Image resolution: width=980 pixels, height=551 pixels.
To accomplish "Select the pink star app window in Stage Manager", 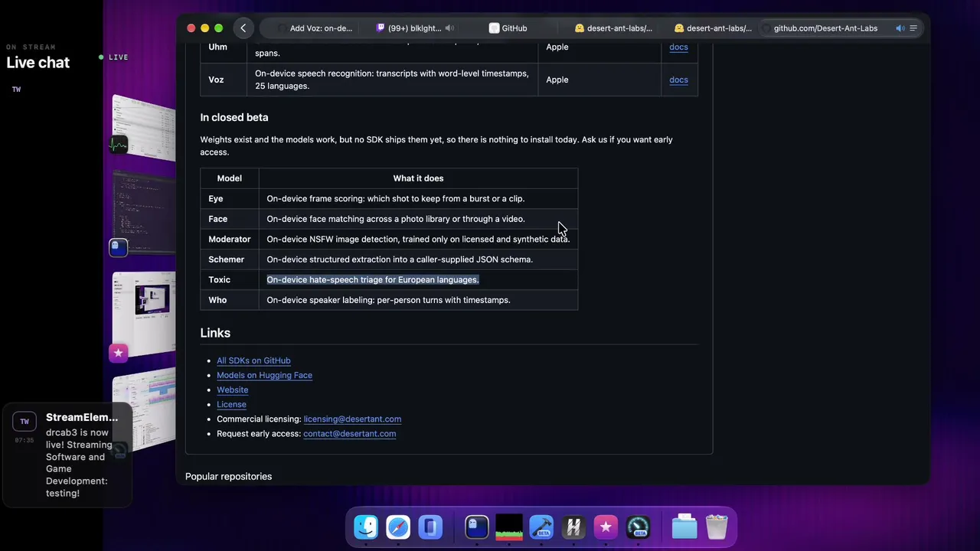I will (x=144, y=314).
